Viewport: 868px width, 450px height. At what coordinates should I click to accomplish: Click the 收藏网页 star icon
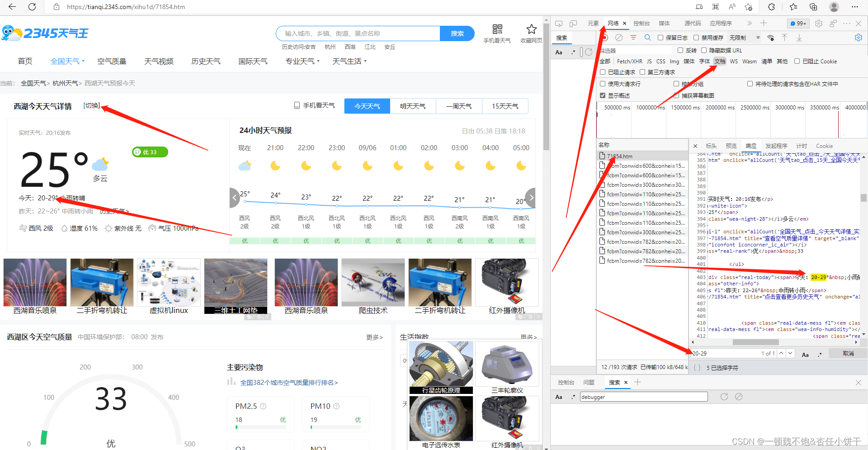click(x=531, y=29)
